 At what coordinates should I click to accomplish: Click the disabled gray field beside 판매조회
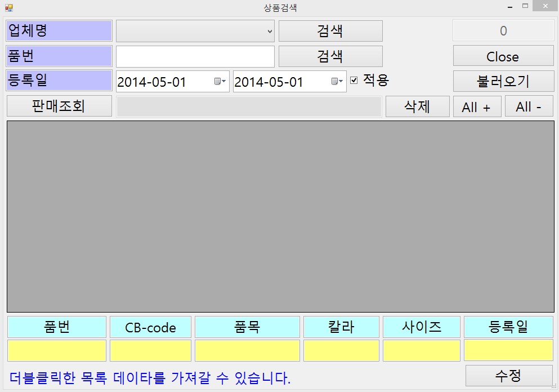[x=249, y=106]
